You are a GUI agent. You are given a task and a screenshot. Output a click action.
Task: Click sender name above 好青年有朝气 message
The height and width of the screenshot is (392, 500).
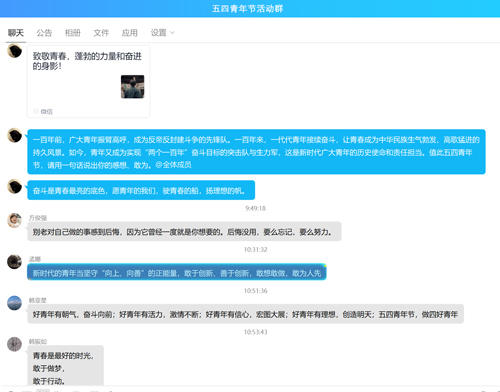point(38,300)
